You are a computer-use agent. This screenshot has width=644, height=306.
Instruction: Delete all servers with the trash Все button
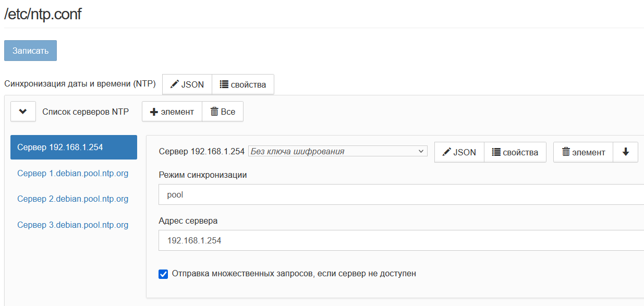(x=223, y=112)
